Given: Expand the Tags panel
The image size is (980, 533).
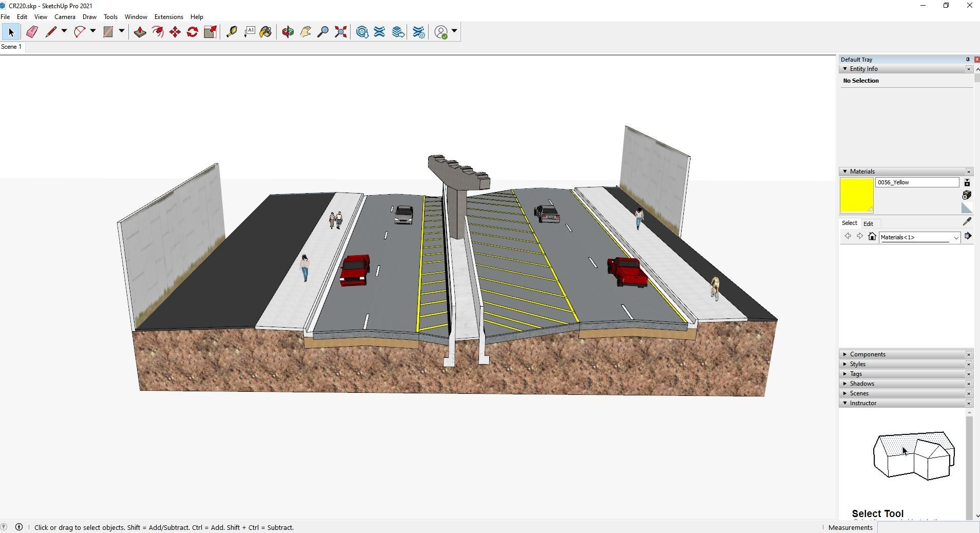Looking at the screenshot, I should (x=856, y=374).
